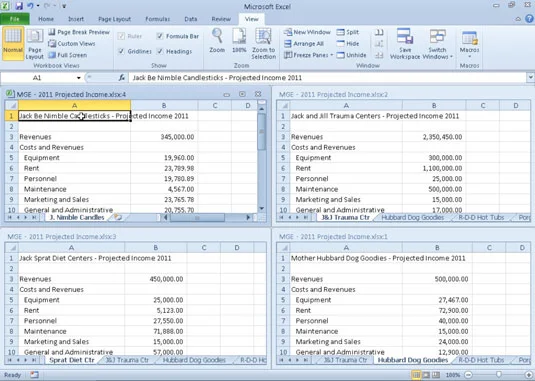Viewport: 535px width, 381px height.
Task: Click Select All corner in xlsx:2 window
Action: [283, 105]
